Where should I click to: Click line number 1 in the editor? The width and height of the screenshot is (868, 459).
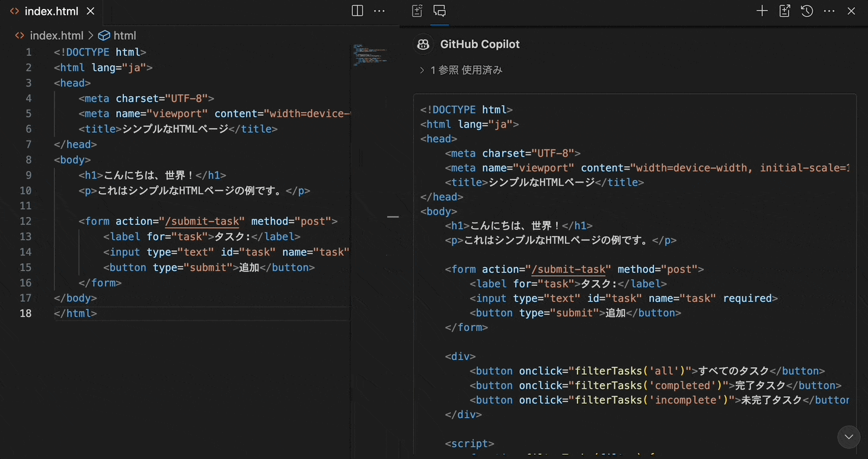click(x=28, y=52)
